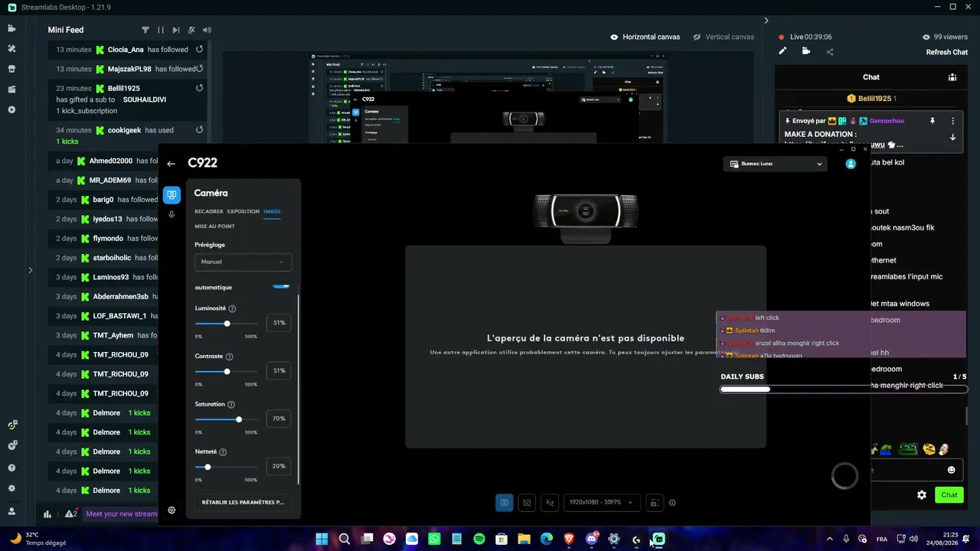Open the account user icon in sidebar
This screenshot has width=980, height=551.
point(11,511)
